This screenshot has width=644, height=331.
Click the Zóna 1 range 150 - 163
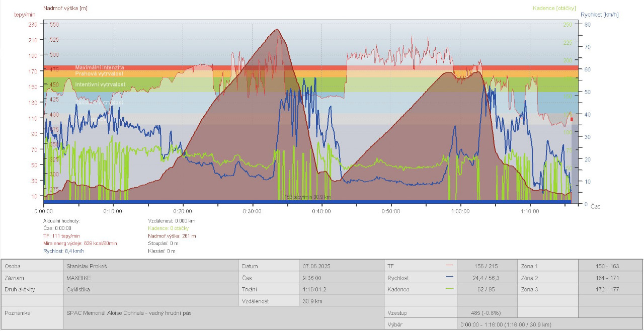click(610, 266)
